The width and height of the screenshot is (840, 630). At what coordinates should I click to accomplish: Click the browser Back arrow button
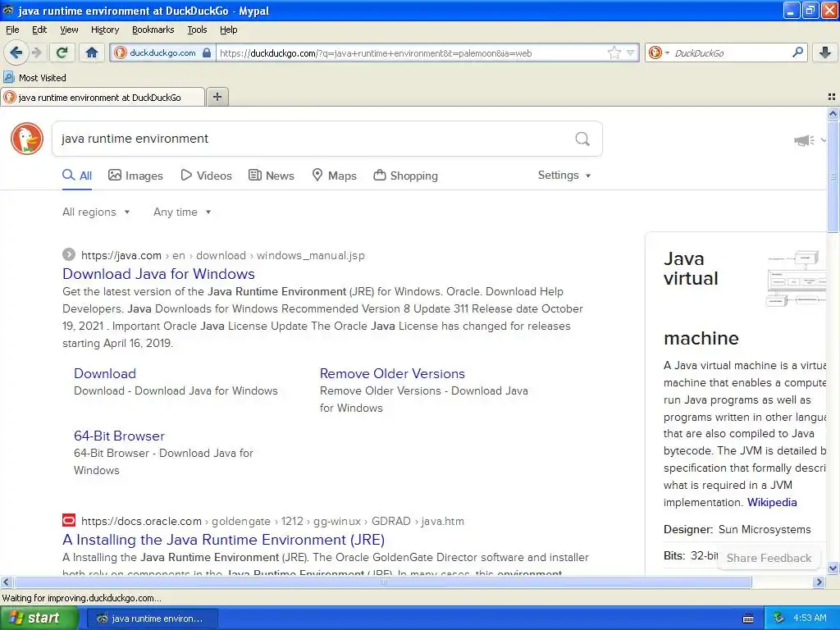[16, 52]
